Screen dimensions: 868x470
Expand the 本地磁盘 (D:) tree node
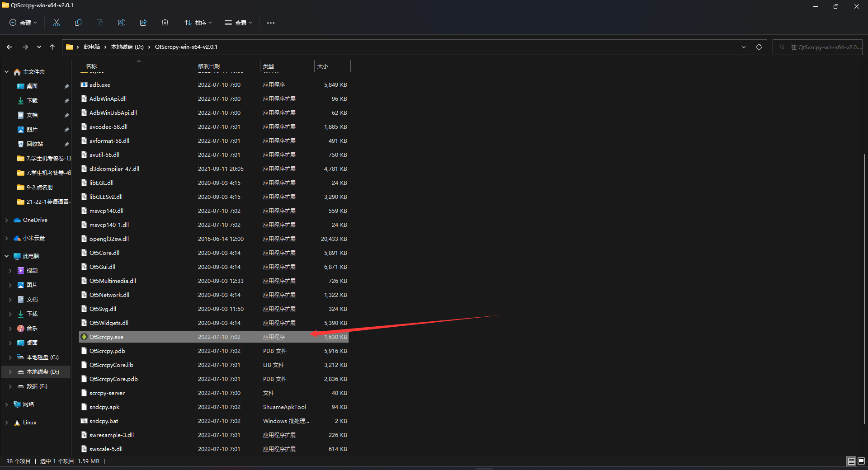coord(10,372)
